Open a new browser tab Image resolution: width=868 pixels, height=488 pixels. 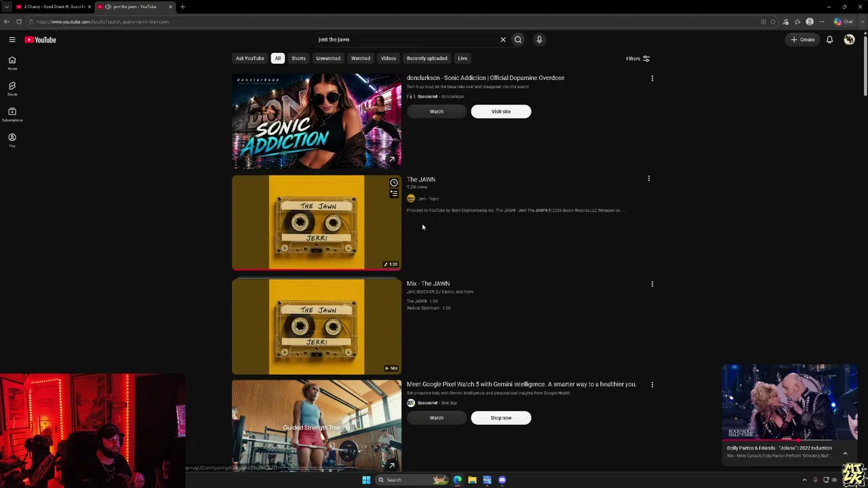click(x=182, y=7)
